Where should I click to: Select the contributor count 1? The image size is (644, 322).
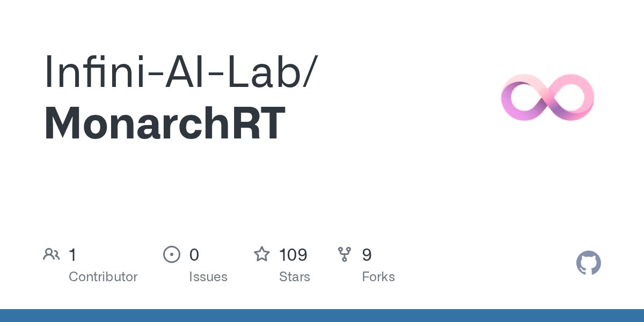pyautogui.click(x=72, y=255)
